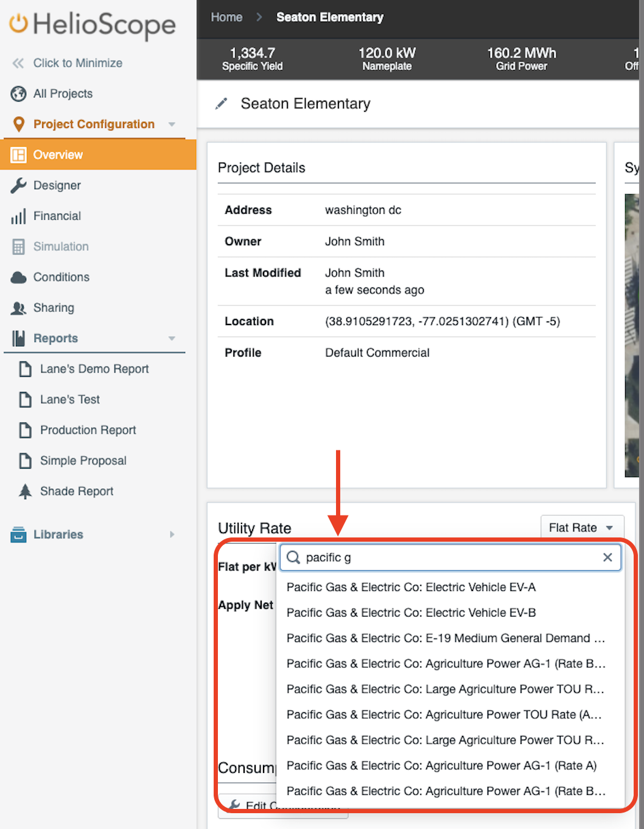Click the Financial bar chart icon
This screenshot has width=644, height=829.
[x=19, y=216]
